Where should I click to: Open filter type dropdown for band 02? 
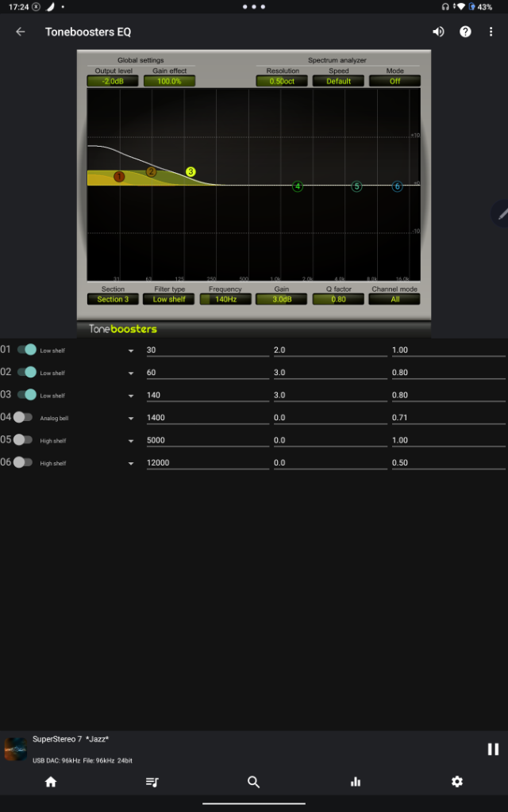point(131,373)
